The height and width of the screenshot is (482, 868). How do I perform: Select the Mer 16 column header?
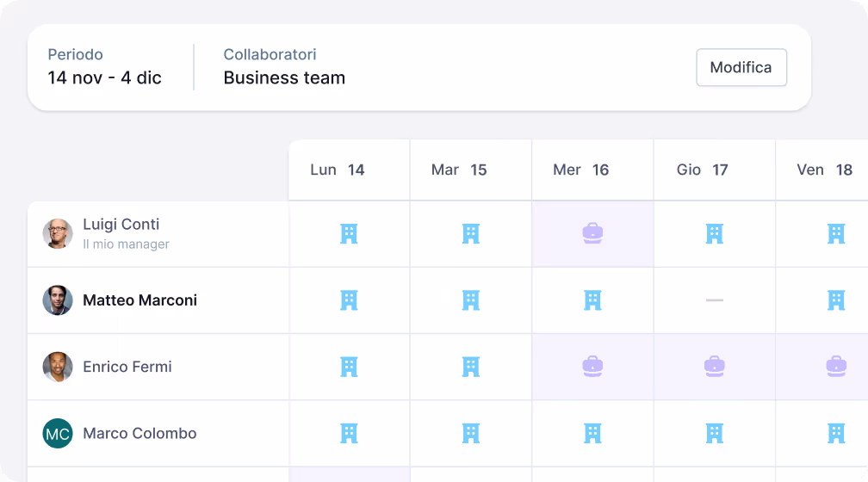coord(581,170)
